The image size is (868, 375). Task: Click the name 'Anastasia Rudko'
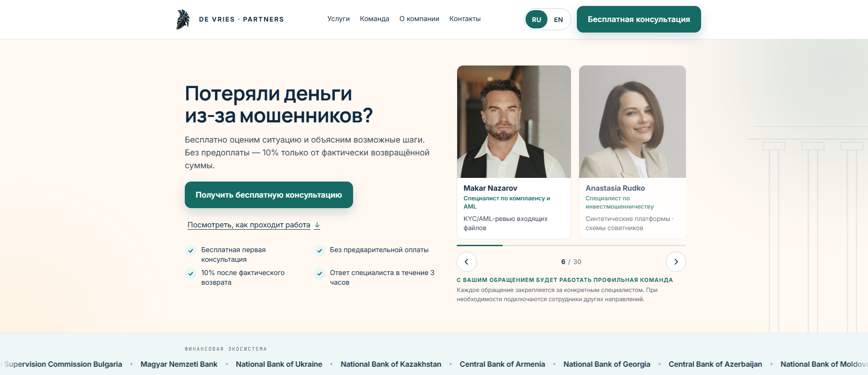pos(615,188)
